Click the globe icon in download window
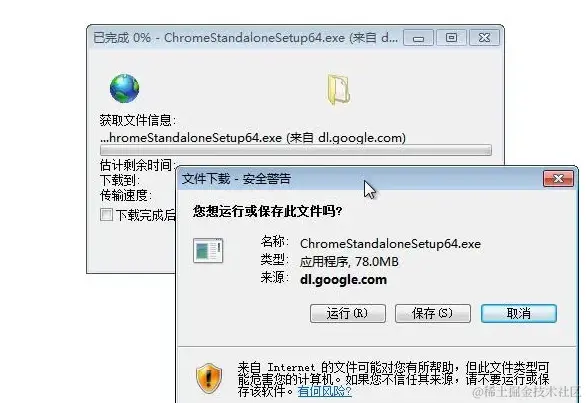Viewport: 586px width, 403px height. click(124, 88)
